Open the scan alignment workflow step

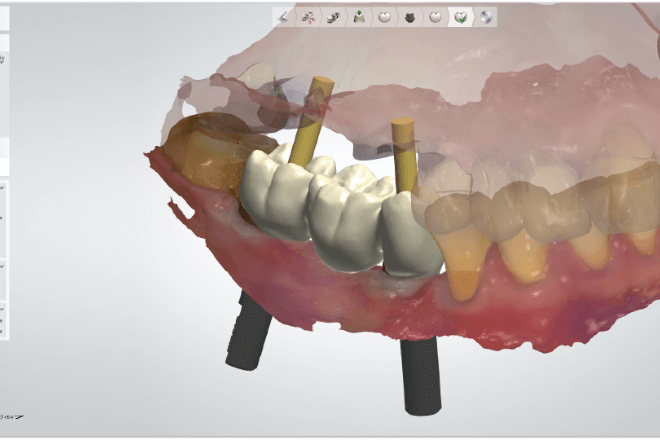333,17
